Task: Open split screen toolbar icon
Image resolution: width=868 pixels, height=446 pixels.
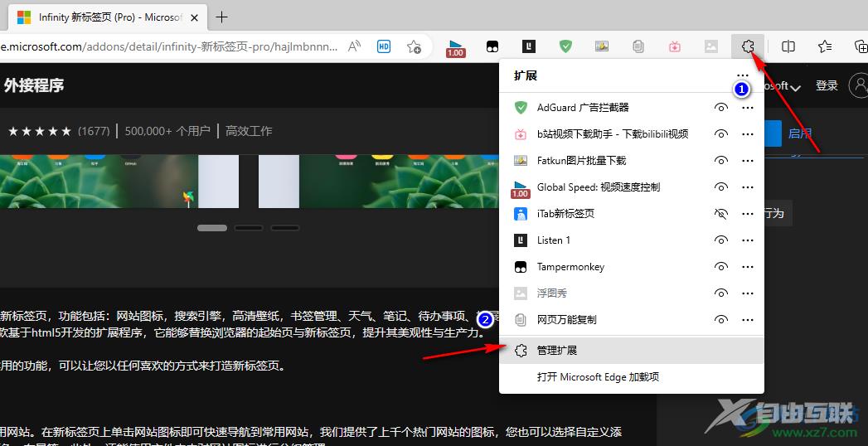Action: [x=788, y=46]
